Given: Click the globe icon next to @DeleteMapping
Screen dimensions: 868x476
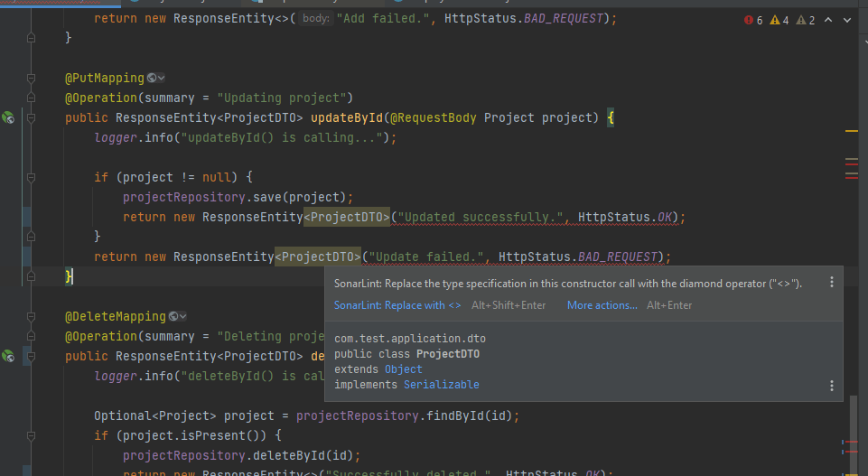Looking at the screenshot, I should pos(173,317).
